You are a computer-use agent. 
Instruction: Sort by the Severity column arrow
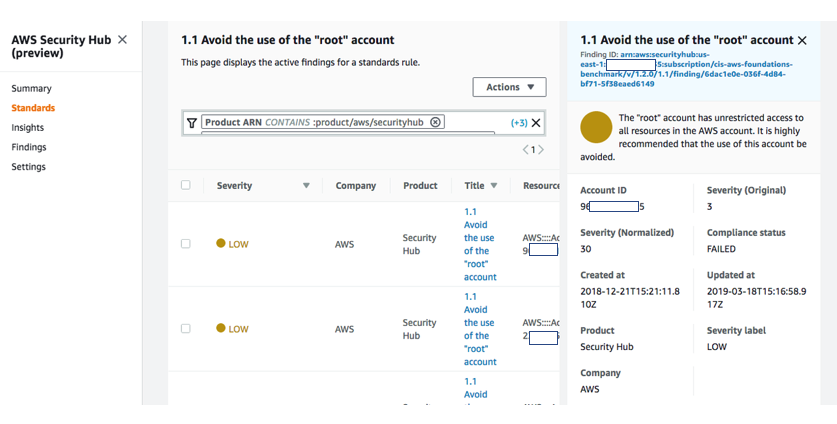[x=306, y=185]
